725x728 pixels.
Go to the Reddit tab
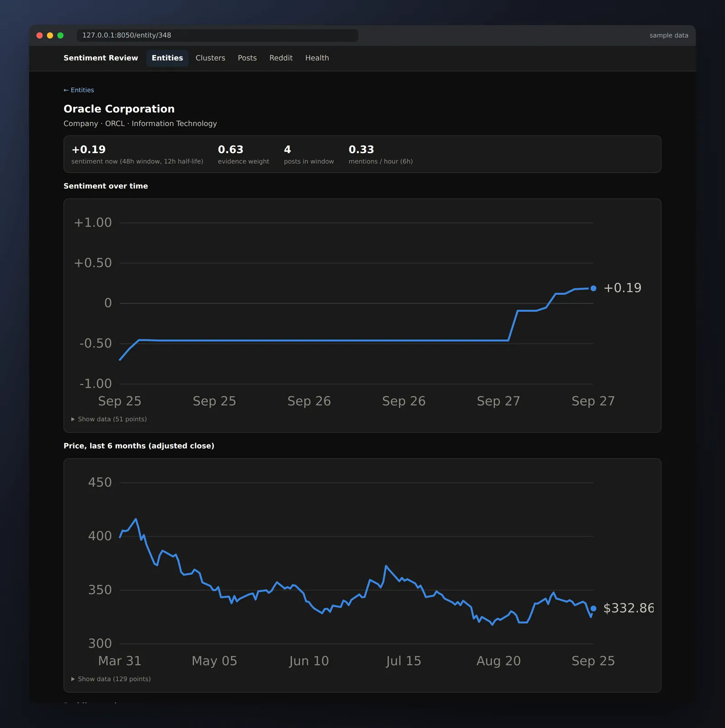(281, 58)
